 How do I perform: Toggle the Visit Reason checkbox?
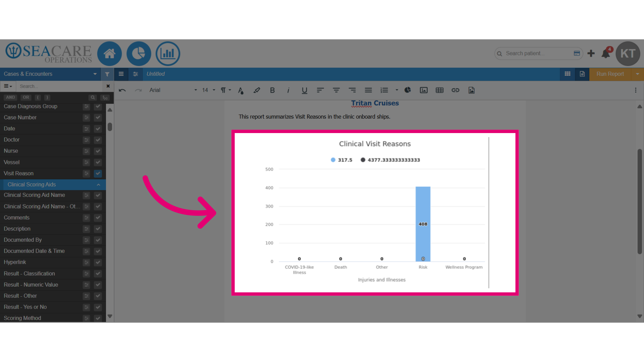pos(98,174)
